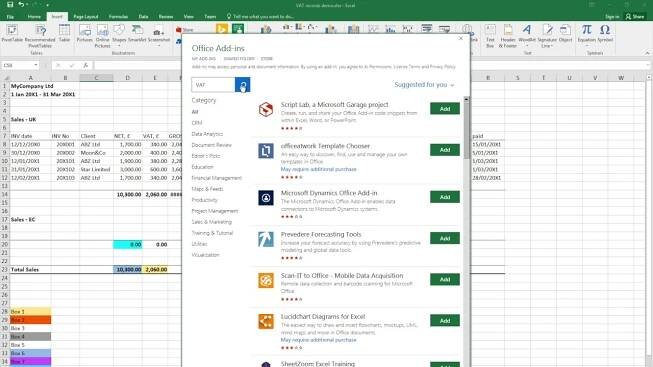Switch to the Review tab
The height and width of the screenshot is (367, 653).
(x=166, y=17)
